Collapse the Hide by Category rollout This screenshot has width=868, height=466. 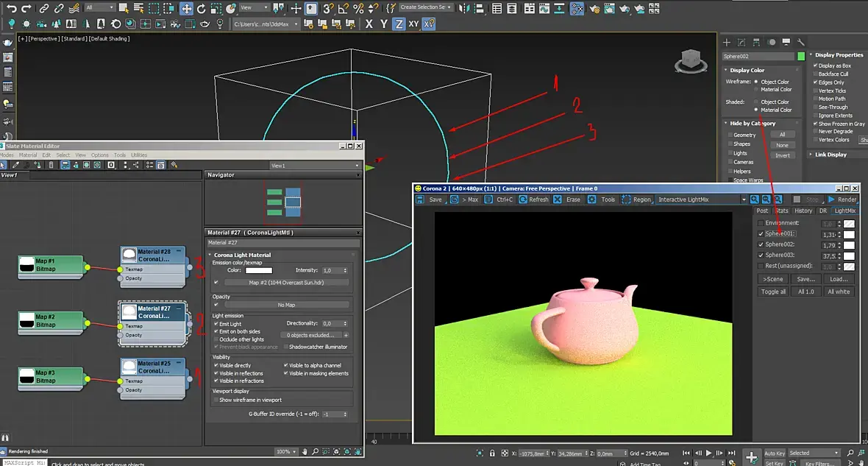[x=753, y=124]
